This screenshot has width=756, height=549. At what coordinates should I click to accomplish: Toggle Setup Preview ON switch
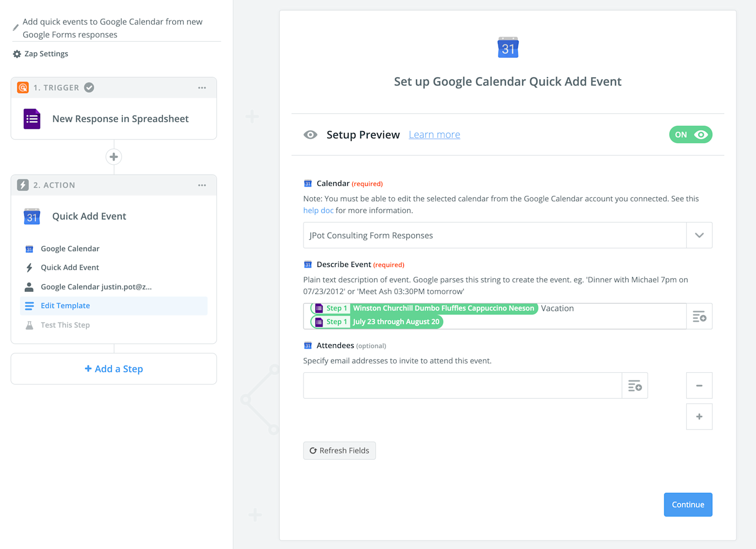(691, 135)
